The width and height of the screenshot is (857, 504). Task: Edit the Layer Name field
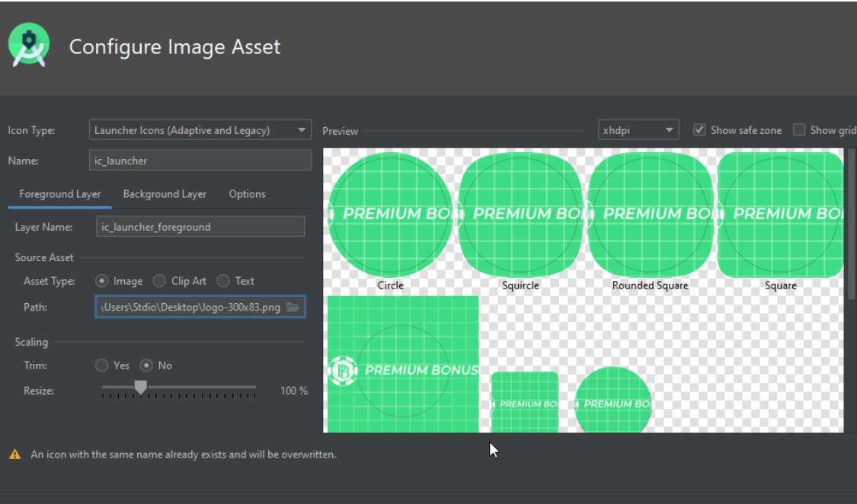[x=200, y=227]
